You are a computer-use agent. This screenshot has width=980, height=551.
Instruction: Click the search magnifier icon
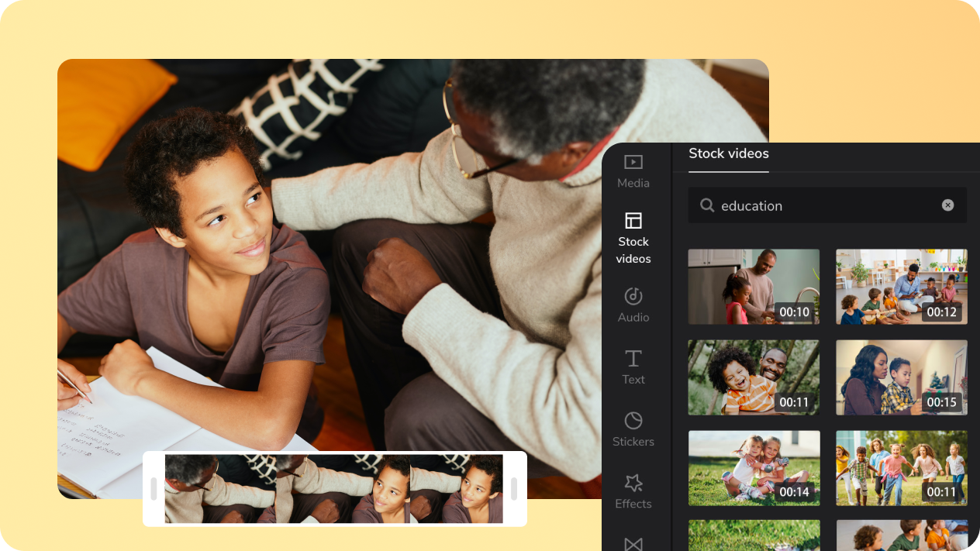(707, 205)
